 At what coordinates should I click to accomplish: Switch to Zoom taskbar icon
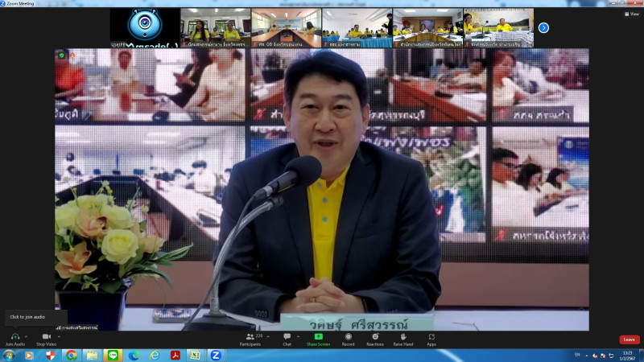[x=216, y=356]
